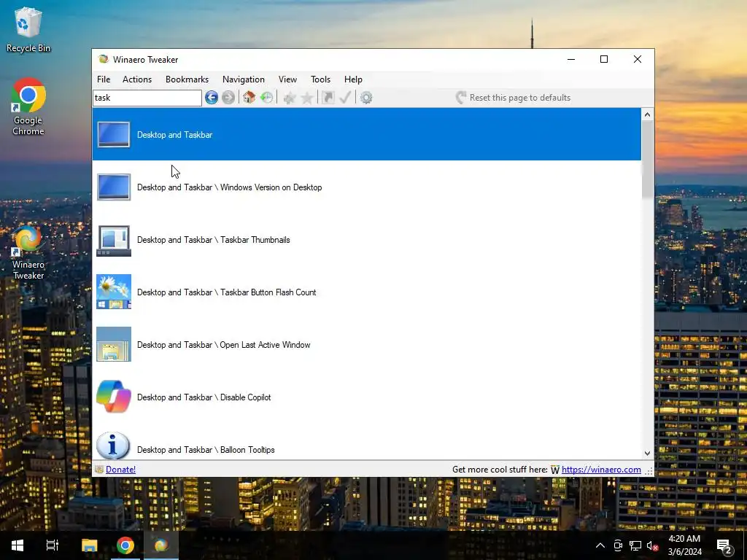This screenshot has height=560, width=747.
Task: Click the scrollbar up arrow
Action: [647, 114]
